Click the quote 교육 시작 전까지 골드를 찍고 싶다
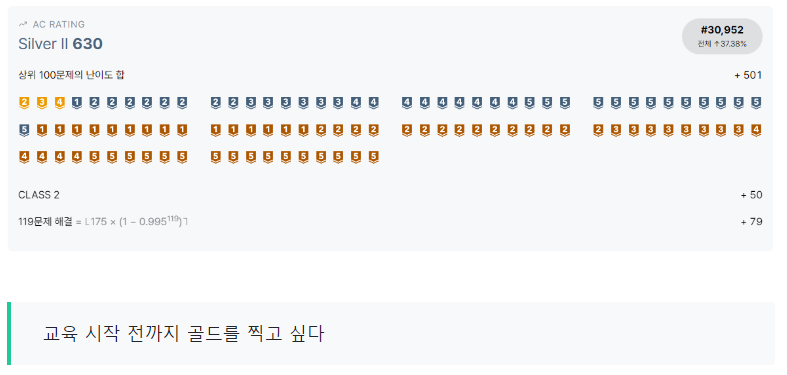Viewport: 787px width, 375px height. (x=183, y=334)
